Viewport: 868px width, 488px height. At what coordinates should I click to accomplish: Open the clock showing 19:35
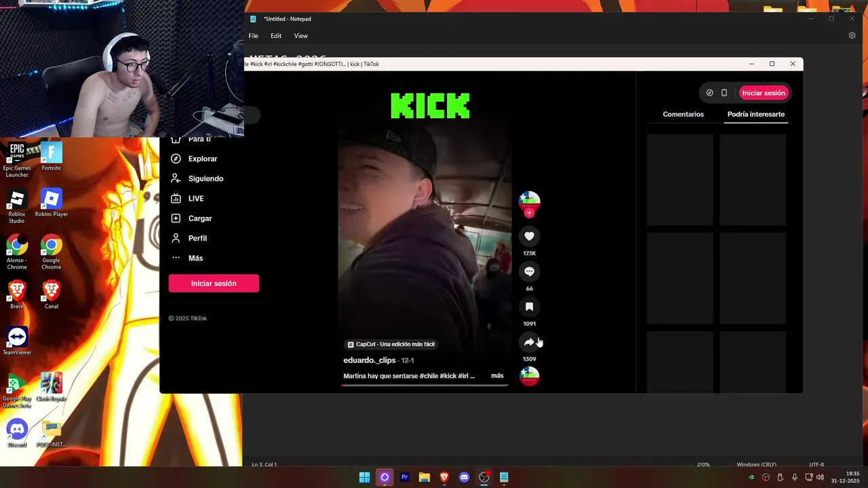[x=846, y=477]
